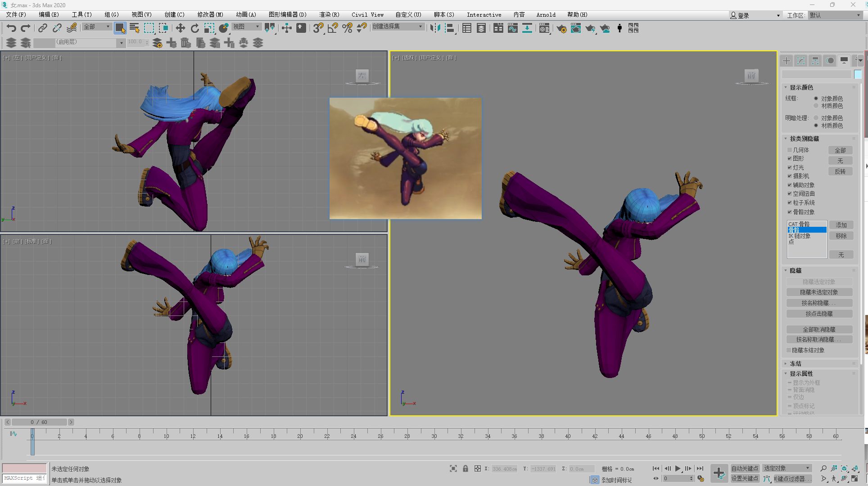868x486 pixels.
Task: Activate the Select Object tool
Action: [x=120, y=28]
